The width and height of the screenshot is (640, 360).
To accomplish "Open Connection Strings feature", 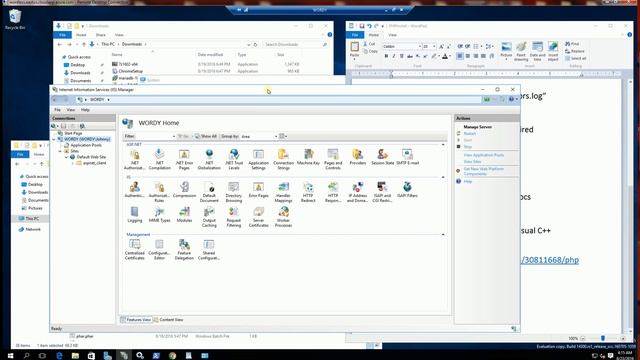I will (283, 159).
